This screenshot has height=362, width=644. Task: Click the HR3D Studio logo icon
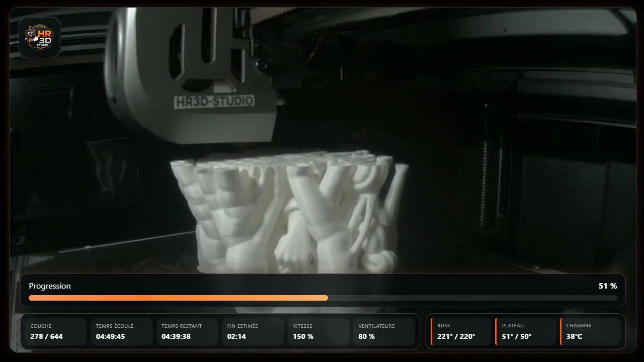[39, 38]
